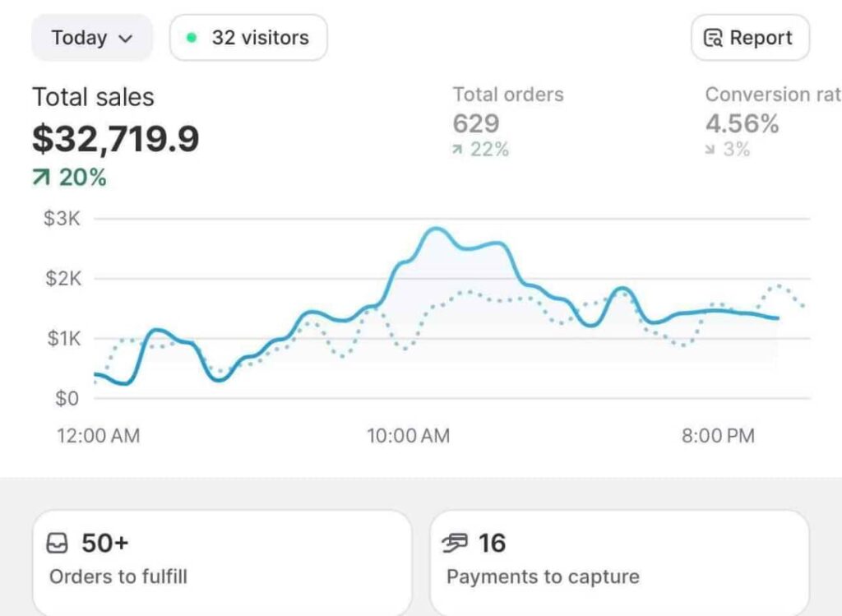
Task: Click the report search icon beside Report label
Action: 712,37
